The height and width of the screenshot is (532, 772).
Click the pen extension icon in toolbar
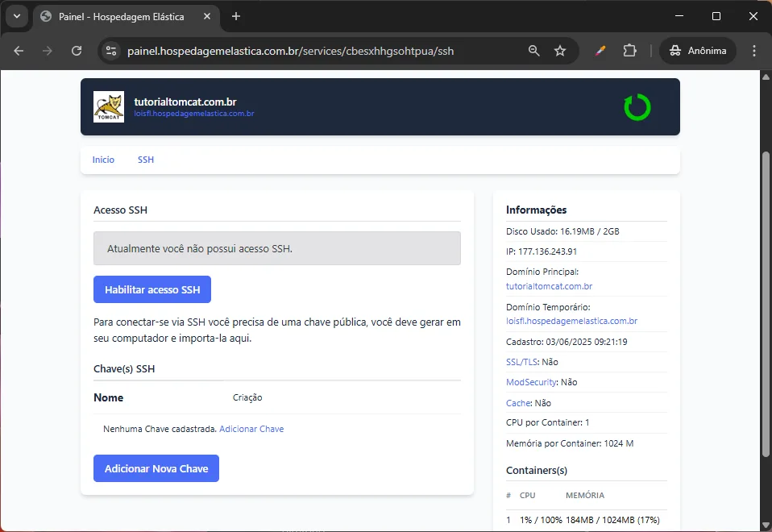[600, 51]
